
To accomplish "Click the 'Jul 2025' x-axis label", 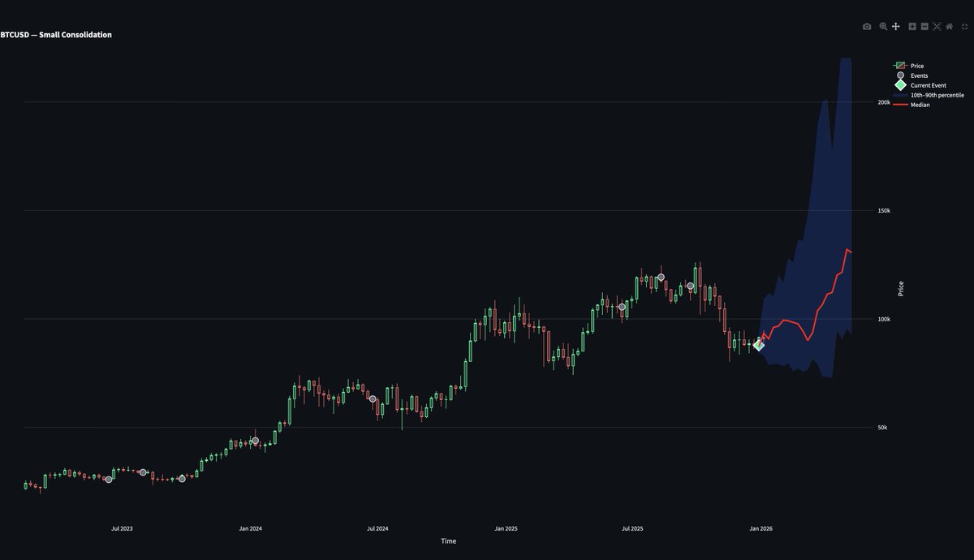I will [632, 528].
